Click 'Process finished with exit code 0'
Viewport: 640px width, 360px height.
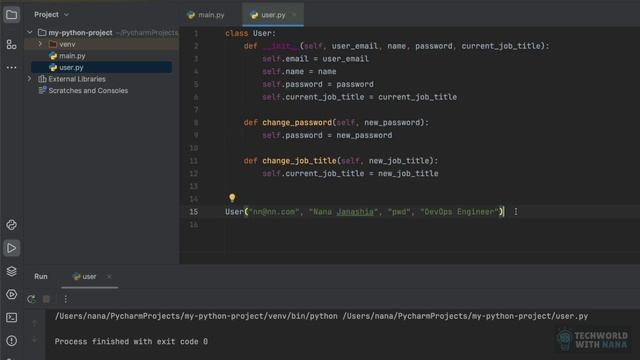tap(131, 342)
